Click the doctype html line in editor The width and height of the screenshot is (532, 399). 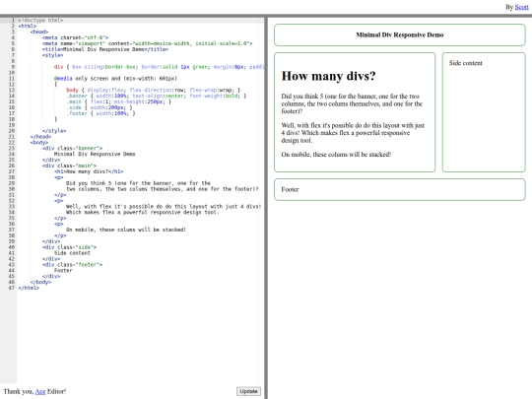pyautogui.click(x=40, y=21)
